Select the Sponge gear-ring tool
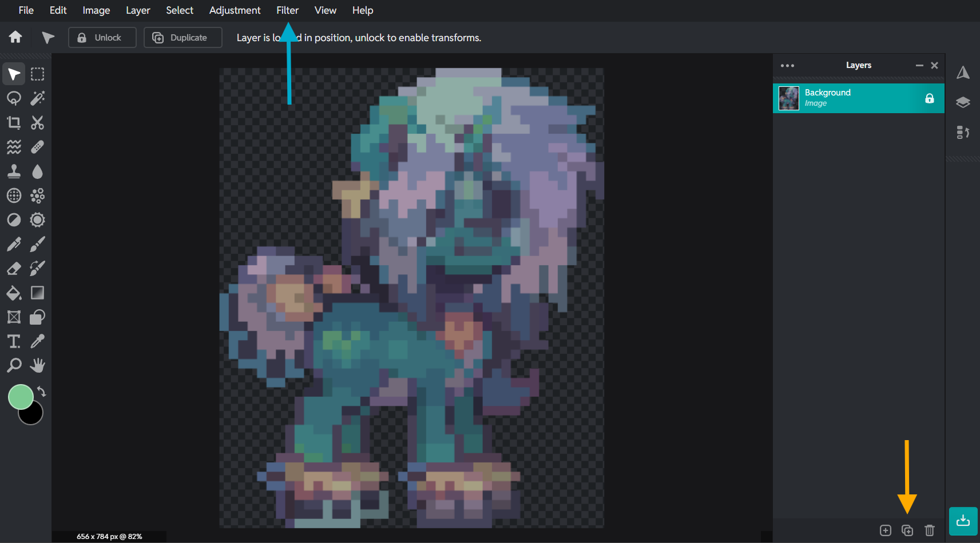This screenshot has width=980, height=543. point(38,220)
